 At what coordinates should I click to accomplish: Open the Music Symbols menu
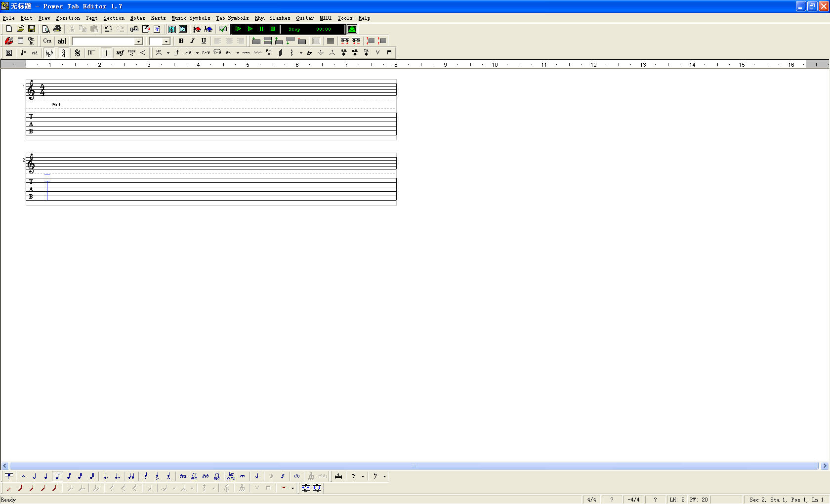point(191,18)
